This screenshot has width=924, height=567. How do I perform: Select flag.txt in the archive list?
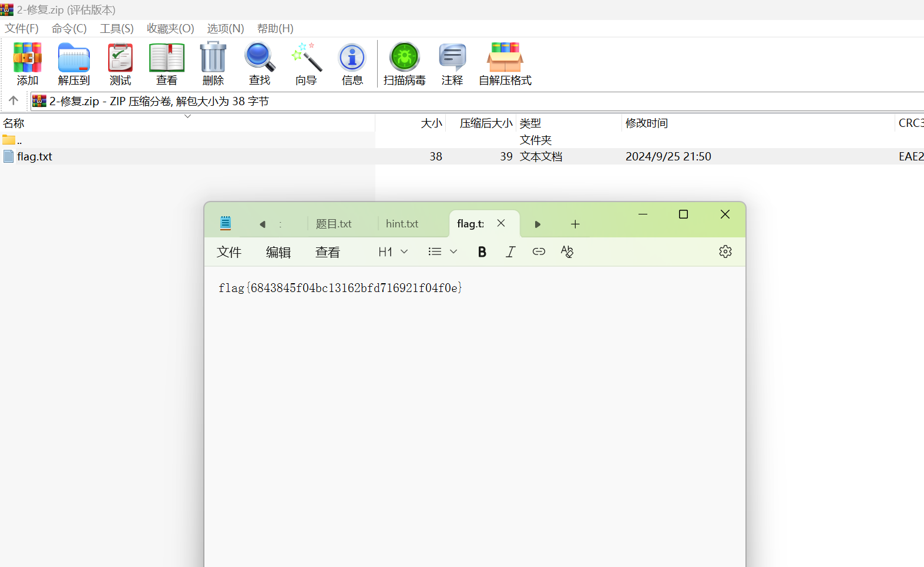pos(35,157)
